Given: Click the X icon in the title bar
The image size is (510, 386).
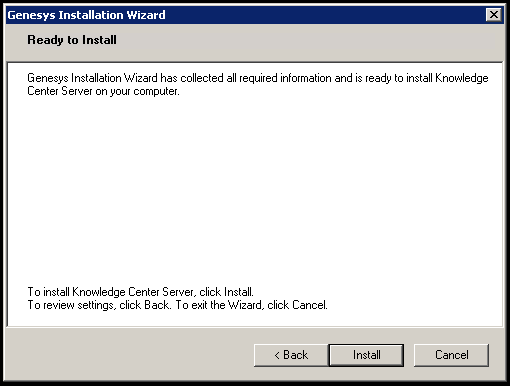Looking at the screenshot, I should [494, 15].
